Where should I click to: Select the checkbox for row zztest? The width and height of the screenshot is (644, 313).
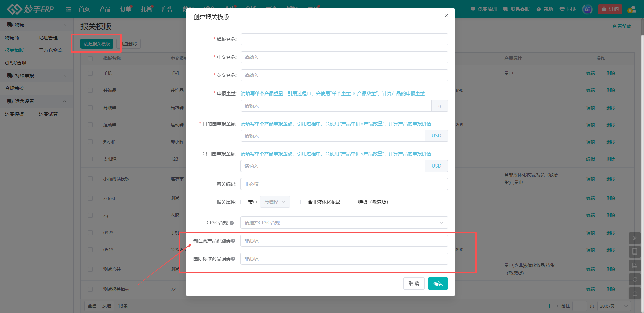(90, 198)
